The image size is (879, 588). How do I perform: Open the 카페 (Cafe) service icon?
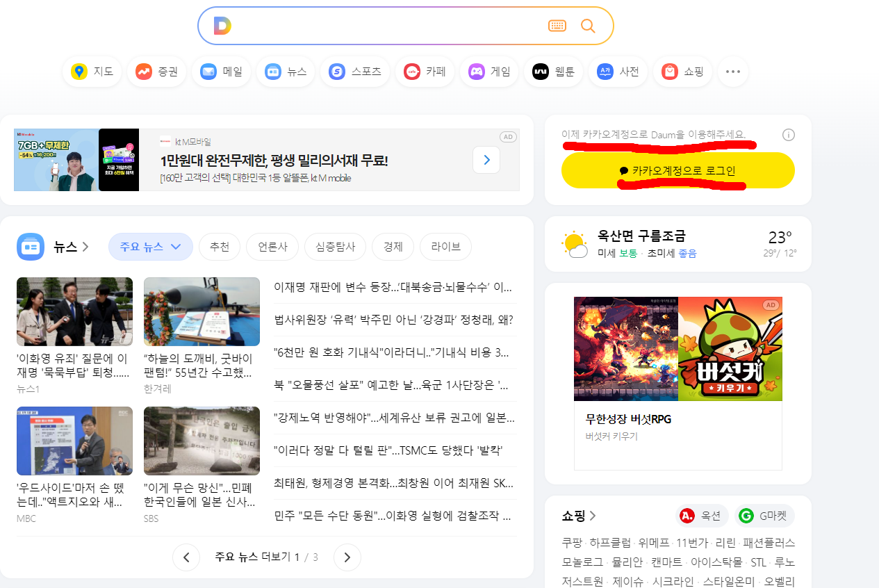point(424,71)
